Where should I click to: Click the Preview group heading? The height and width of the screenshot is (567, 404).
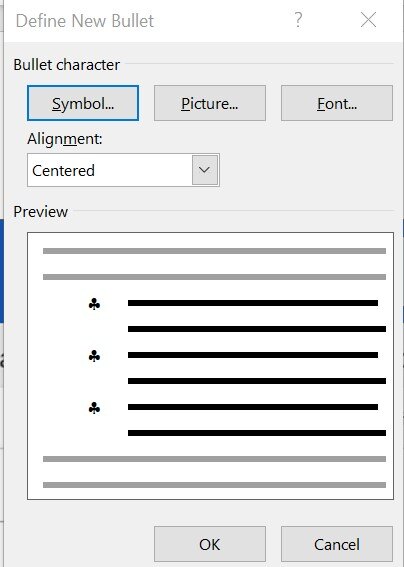[41, 212]
